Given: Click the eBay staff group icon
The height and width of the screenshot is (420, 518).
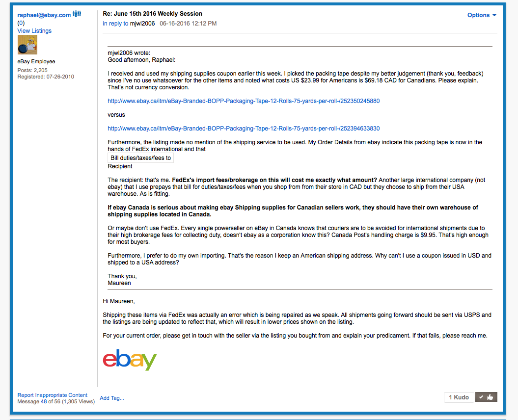Looking at the screenshot, I should point(77,15).
